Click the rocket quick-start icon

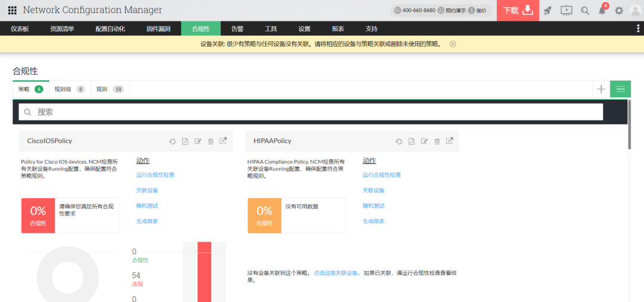pos(547,11)
